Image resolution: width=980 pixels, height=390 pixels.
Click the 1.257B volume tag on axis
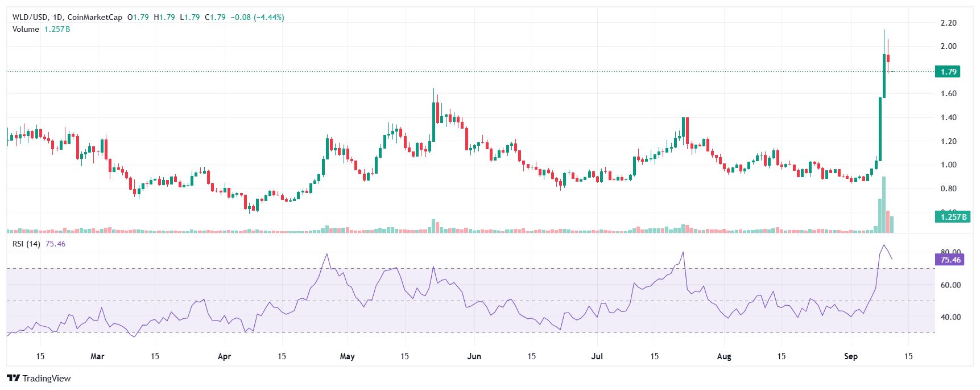coord(953,217)
